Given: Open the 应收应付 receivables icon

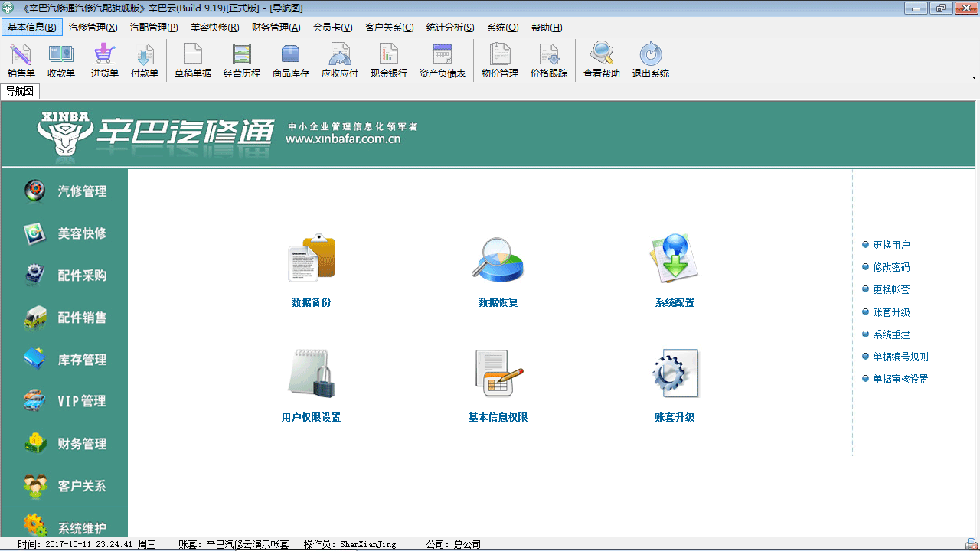Looking at the screenshot, I should pos(340,60).
